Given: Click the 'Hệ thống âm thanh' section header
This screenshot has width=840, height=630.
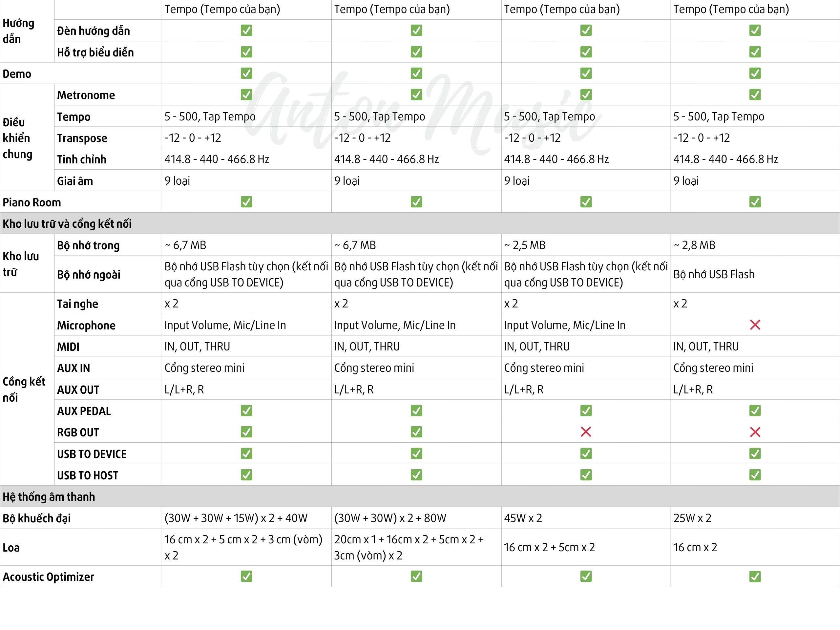Looking at the screenshot, I should pyautogui.click(x=49, y=496).
